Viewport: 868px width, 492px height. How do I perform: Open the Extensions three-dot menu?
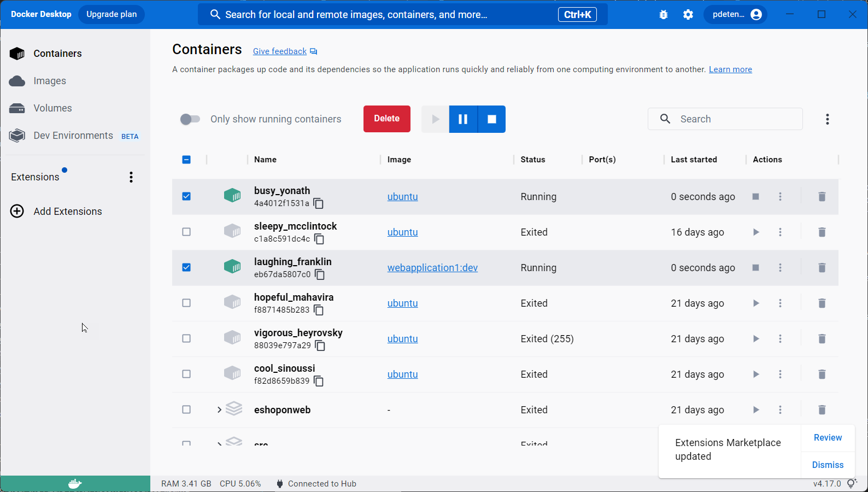click(131, 177)
